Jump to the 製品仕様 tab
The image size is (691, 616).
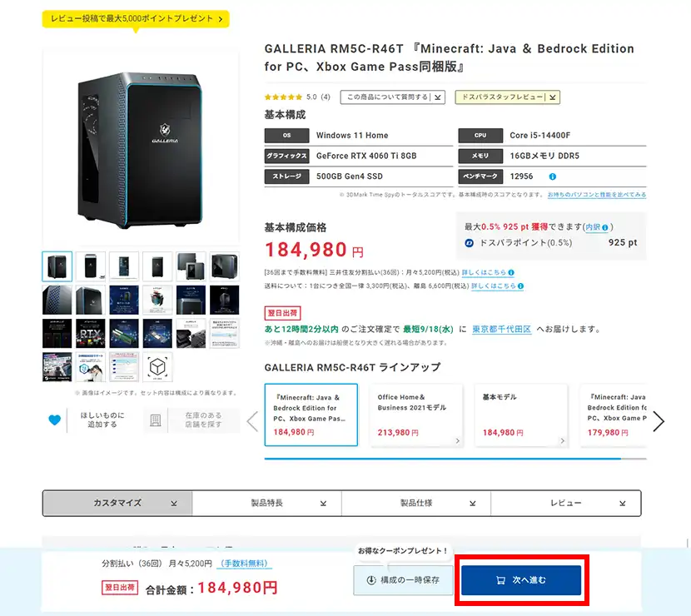pos(416,503)
